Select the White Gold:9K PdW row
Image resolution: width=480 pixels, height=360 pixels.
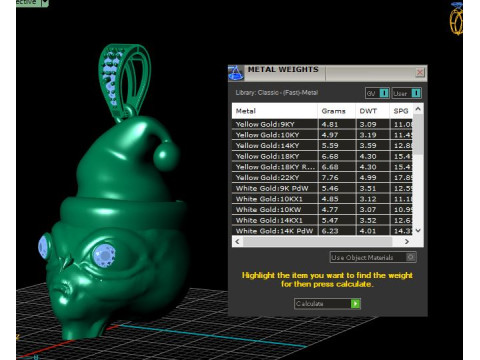click(322, 188)
